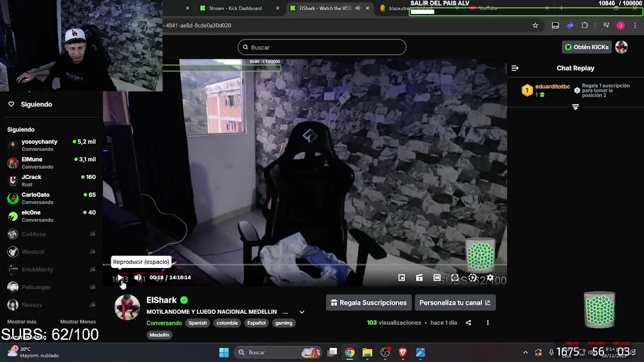The height and width of the screenshot is (362, 644).
Task: Open offline ErickManty channel
Action: point(51,269)
